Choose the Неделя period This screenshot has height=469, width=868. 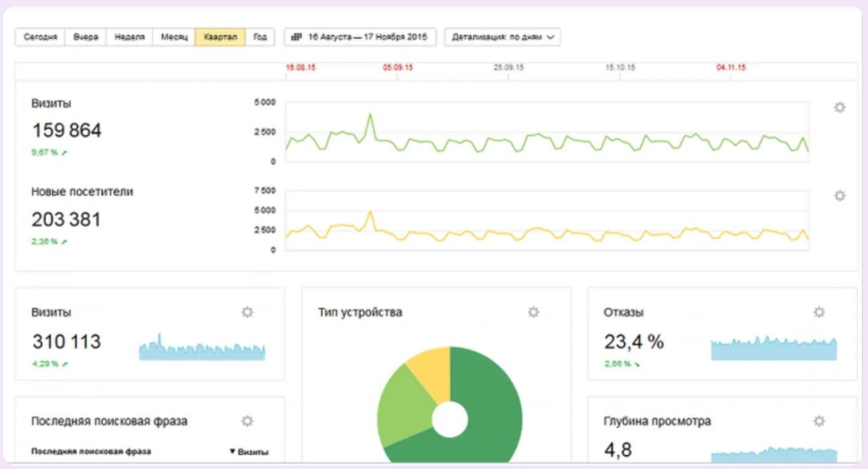point(130,37)
